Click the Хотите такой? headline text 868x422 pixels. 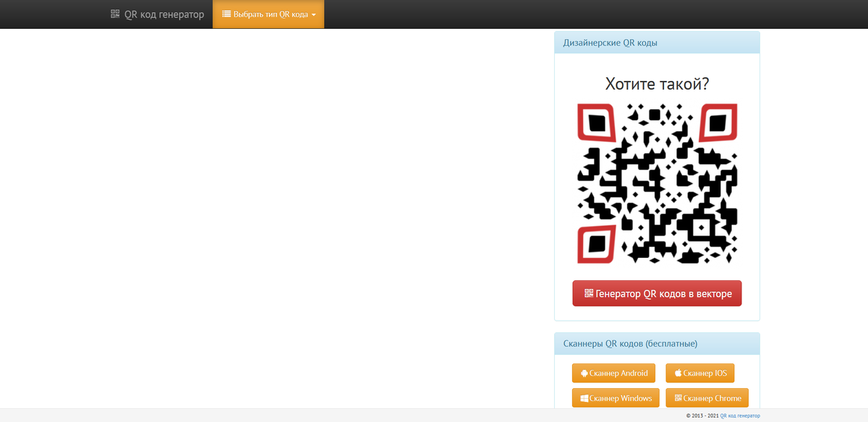tap(657, 84)
